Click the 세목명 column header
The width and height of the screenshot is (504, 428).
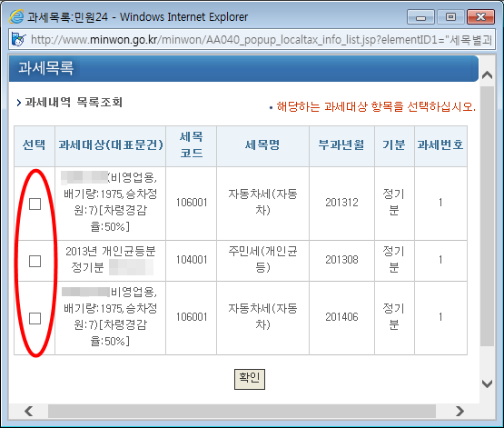263,146
